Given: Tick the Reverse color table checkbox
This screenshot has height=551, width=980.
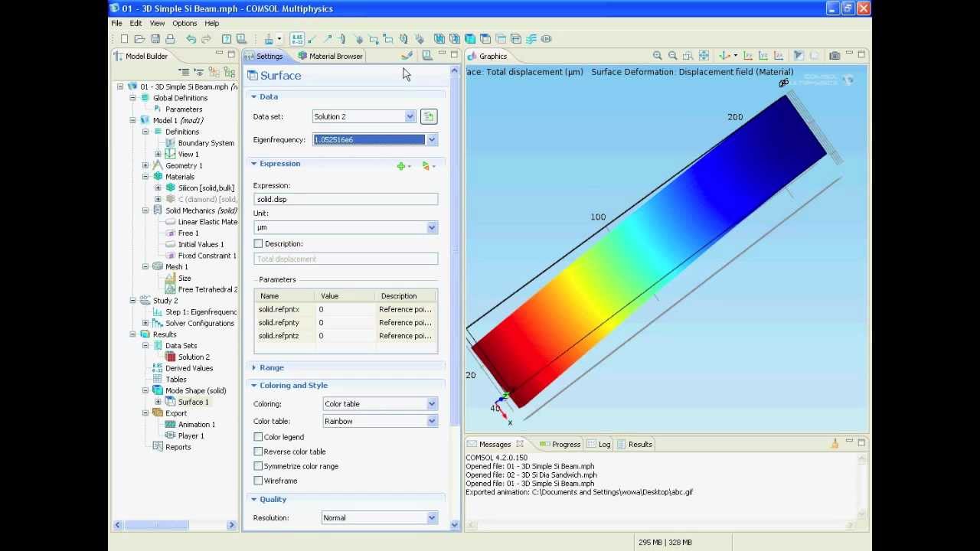Looking at the screenshot, I should 258,452.
